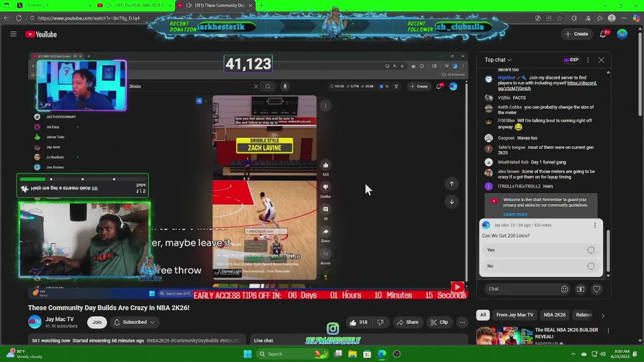The height and width of the screenshot is (362, 644).
Task: Open live chat more options menu
Action: tap(588, 60)
